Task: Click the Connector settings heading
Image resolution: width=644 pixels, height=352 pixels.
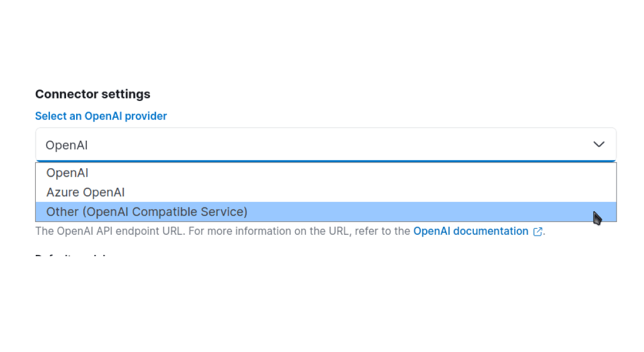Action: pyautogui.click(x=92, y=94)
